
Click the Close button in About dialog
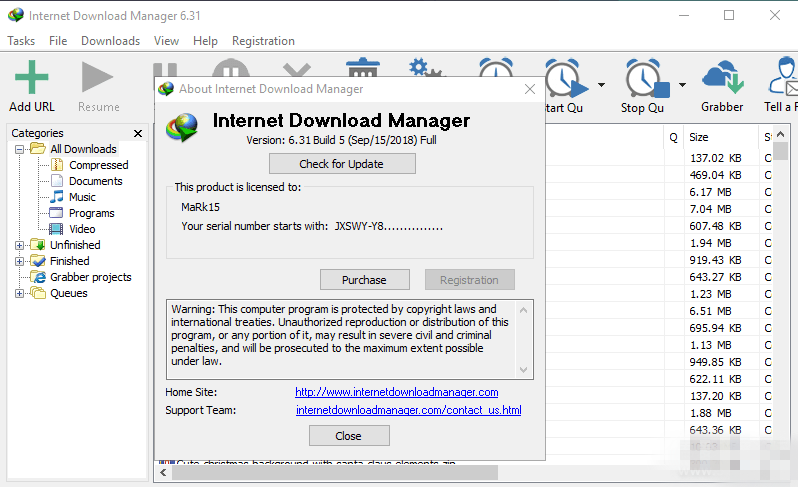tap(349, 436)
